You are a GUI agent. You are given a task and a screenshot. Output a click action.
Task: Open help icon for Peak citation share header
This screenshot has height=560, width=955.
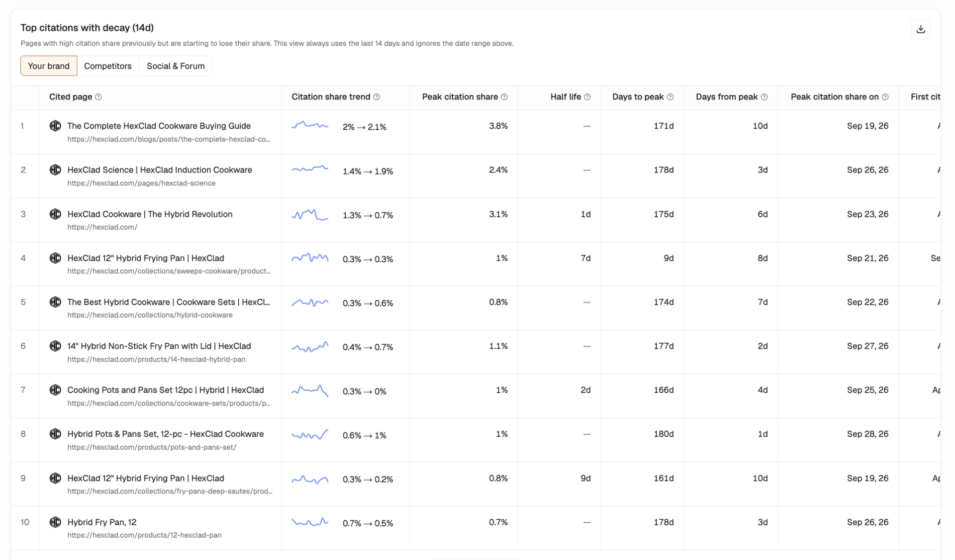pos(504,97)
